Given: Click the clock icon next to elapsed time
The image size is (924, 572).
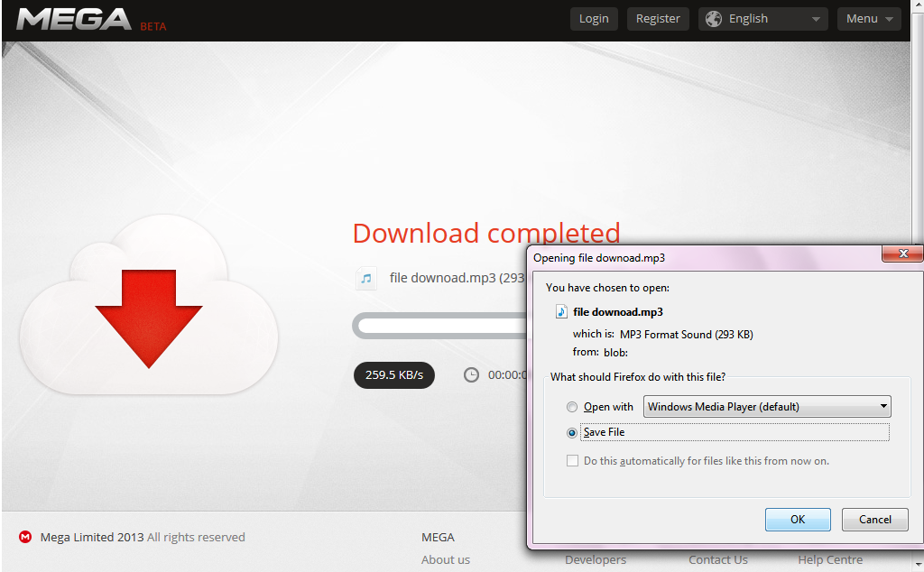Looking at the screenshot, I should click(x=471, y=374).
